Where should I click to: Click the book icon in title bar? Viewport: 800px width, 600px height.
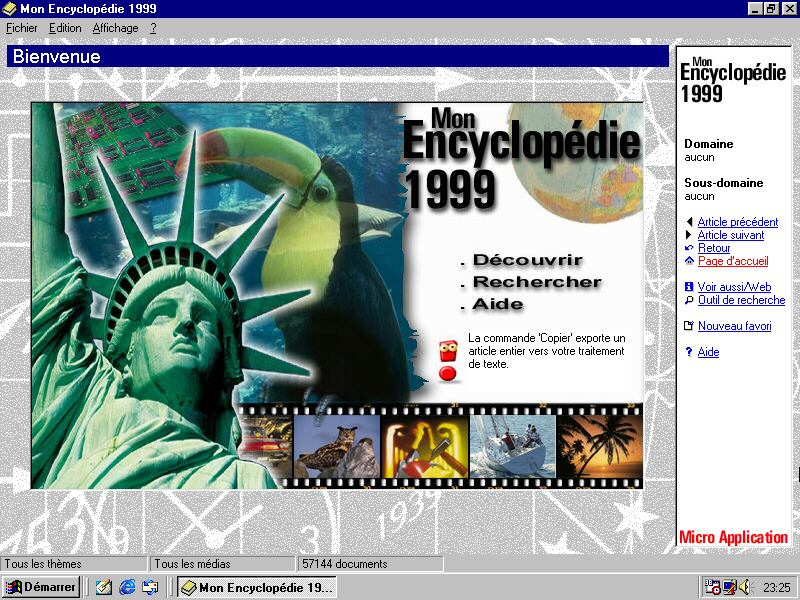click(9, 9)
